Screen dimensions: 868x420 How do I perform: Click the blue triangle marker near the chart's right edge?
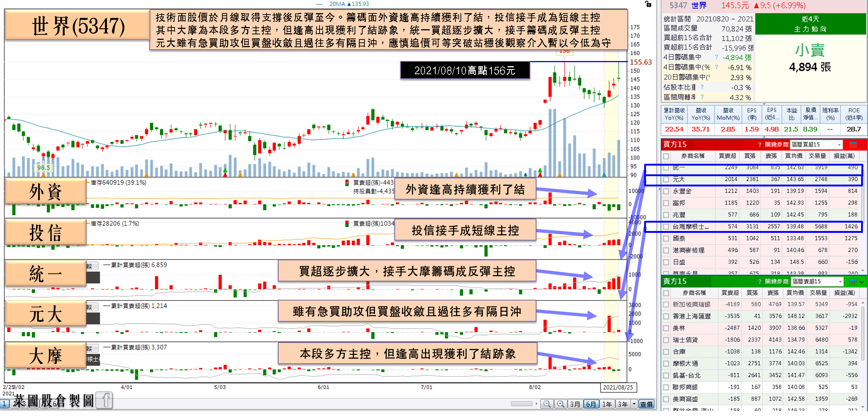(x=604, y=175)
